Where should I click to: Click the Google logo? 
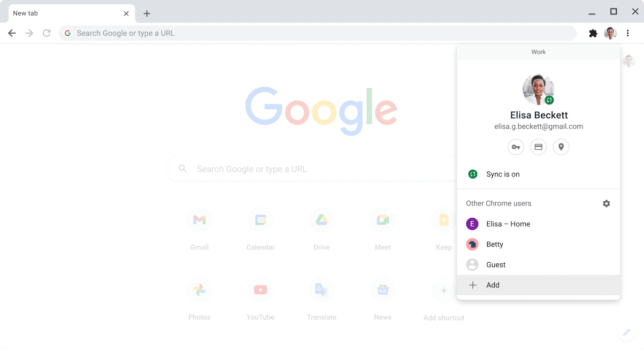(321, 111)
